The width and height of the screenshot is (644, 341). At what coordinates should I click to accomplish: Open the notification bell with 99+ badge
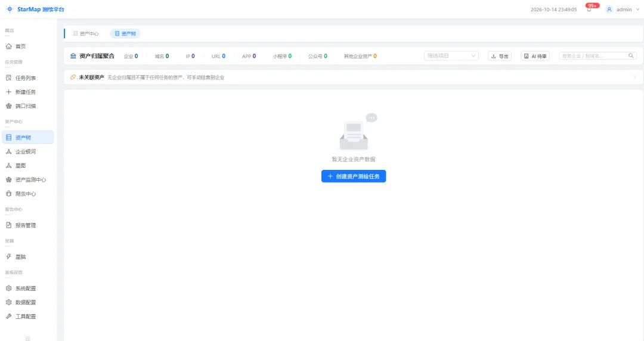click(x=589, y=9)
